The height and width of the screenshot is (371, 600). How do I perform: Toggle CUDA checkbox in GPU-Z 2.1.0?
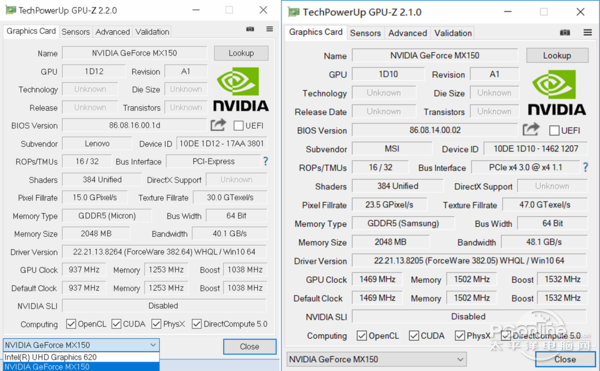click(414, 335)
